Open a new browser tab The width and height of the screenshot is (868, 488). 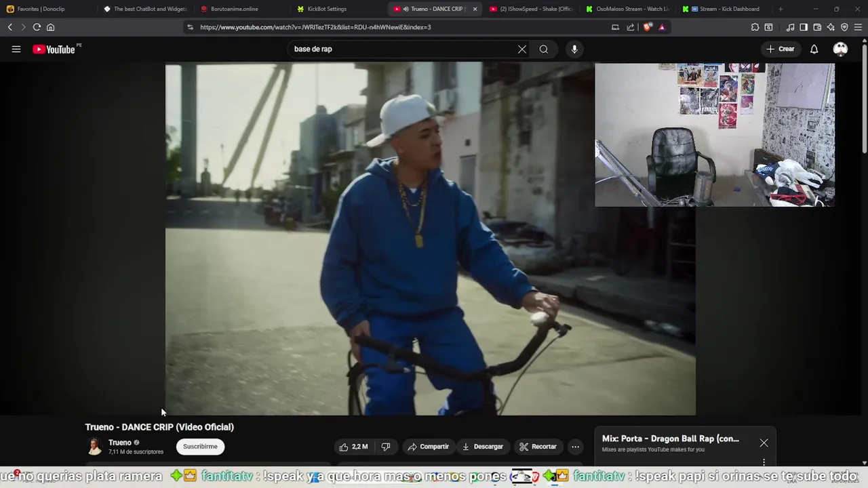pos(781,9)
